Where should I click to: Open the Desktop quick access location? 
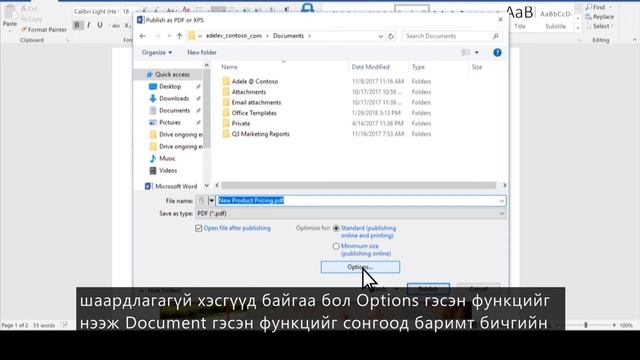[170, 87]
